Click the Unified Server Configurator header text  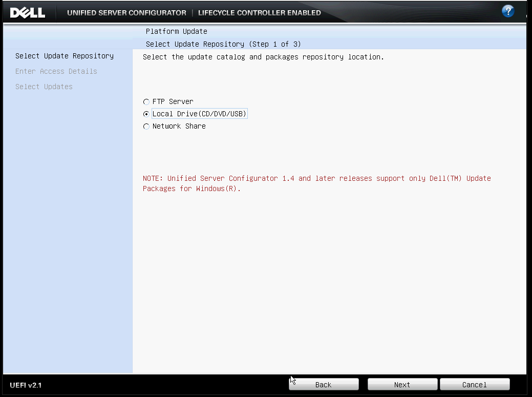pos(126,13)
